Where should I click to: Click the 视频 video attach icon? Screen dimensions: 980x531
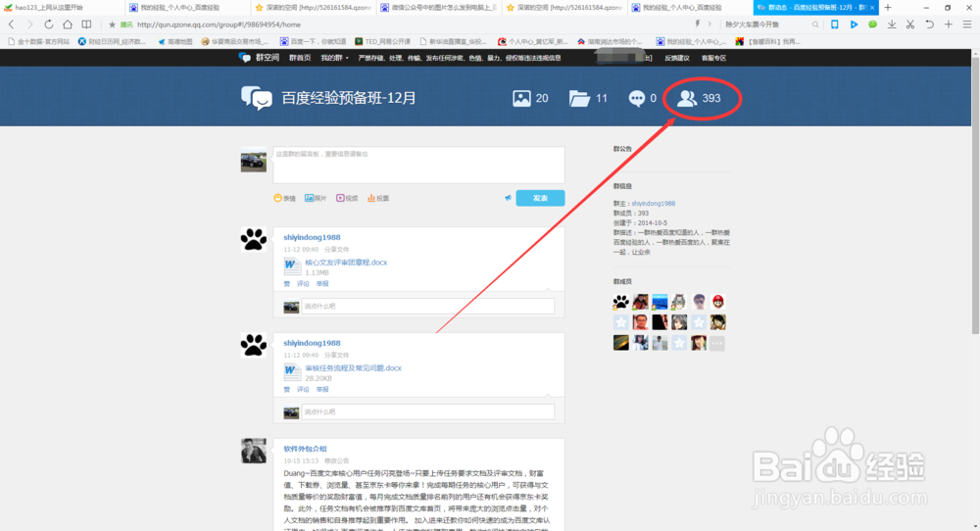coord(340,198)
